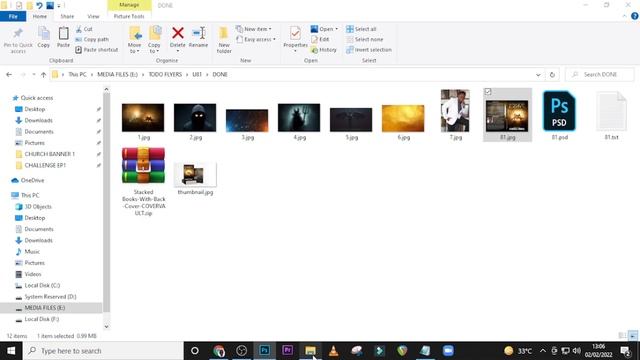Click Paste shortcut command
The image size is (640, 360).
[97, 50]
